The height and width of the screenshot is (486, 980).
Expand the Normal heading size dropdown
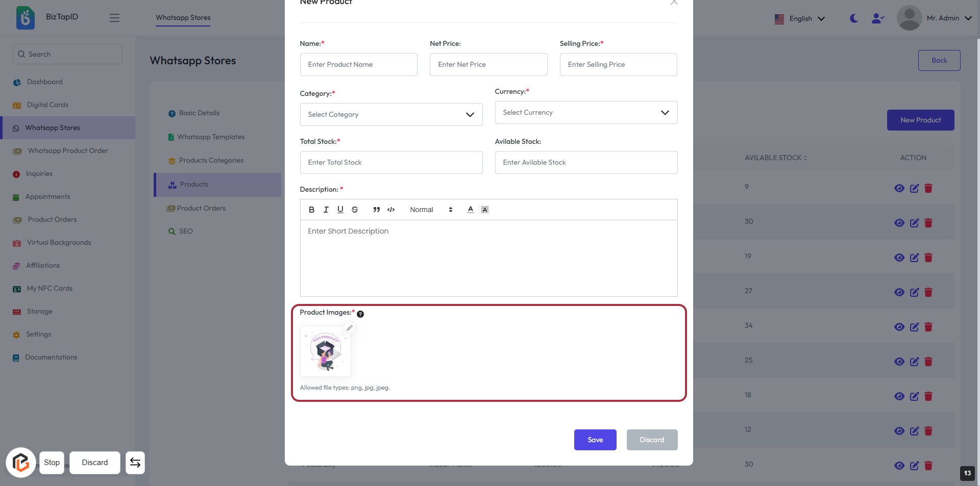[431, 210]
